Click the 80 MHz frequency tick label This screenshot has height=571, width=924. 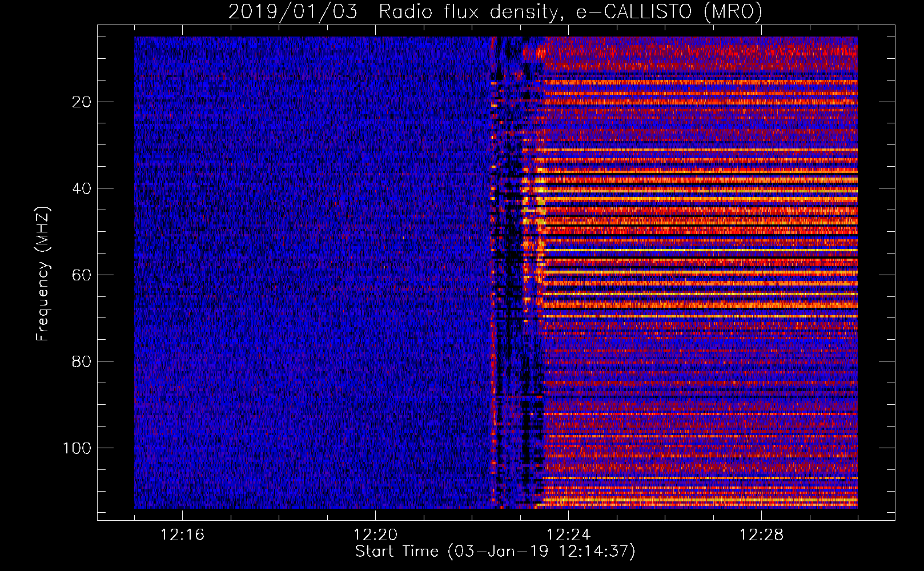point(82,361)
